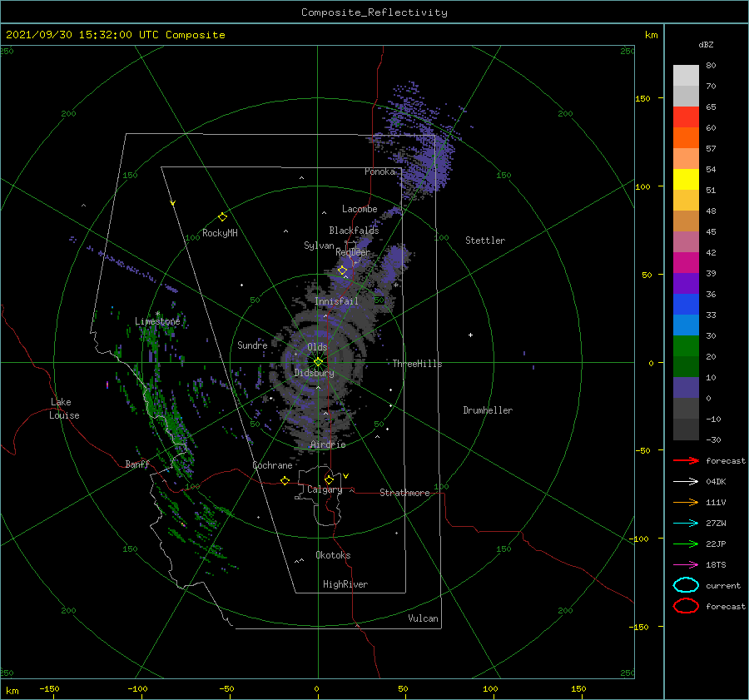Click the Strathmore label
Viewport: 749px width, 700px height.
click(404, 493)
